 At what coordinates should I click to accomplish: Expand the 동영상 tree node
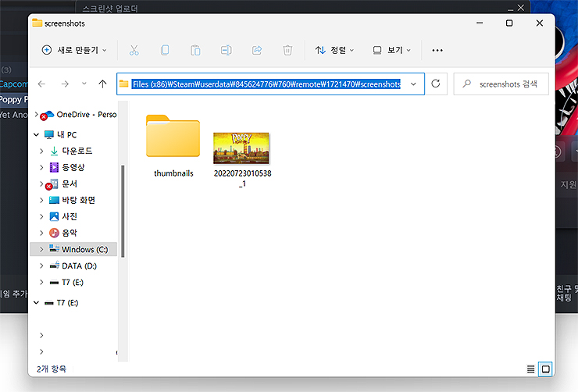click(x=41, y=167)
